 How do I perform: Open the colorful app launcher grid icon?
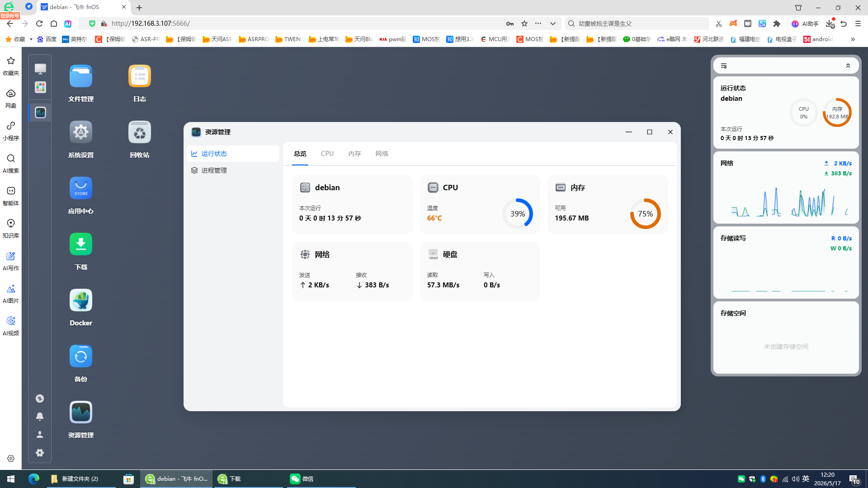click(x=40, y=87)
